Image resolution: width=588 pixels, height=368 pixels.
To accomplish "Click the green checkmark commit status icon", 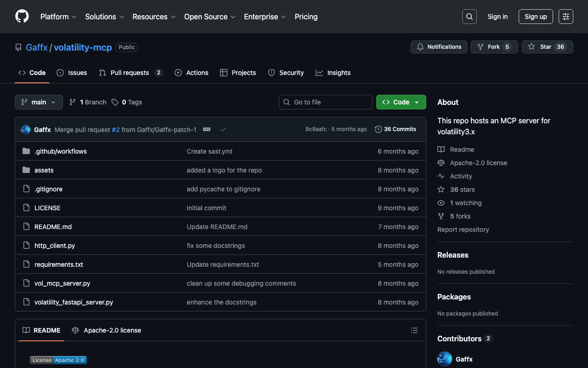I will (x=223, y=130).
